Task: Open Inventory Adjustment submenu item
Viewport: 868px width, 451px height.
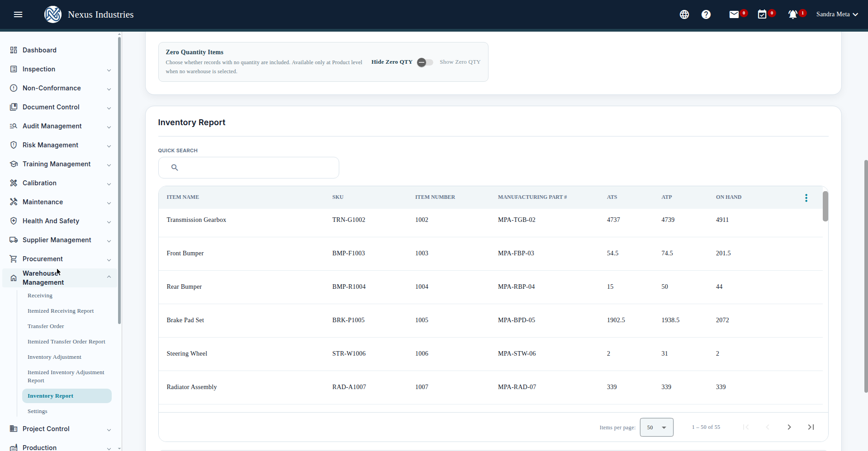Action: [54, 357]
